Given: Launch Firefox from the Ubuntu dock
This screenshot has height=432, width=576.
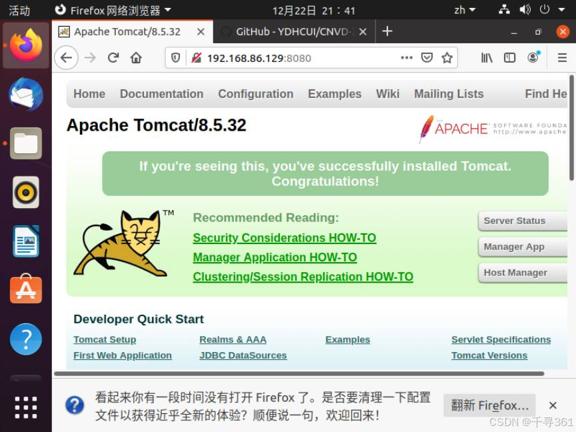Looking at the screenshot, I should point(26,46).
